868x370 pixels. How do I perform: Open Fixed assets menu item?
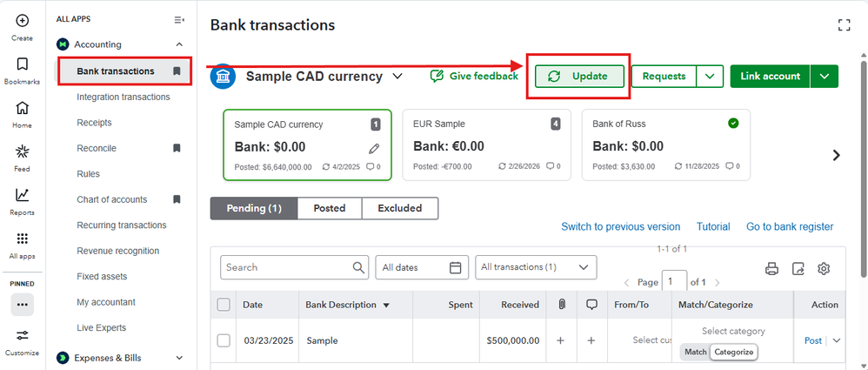[x=102, y=276]
